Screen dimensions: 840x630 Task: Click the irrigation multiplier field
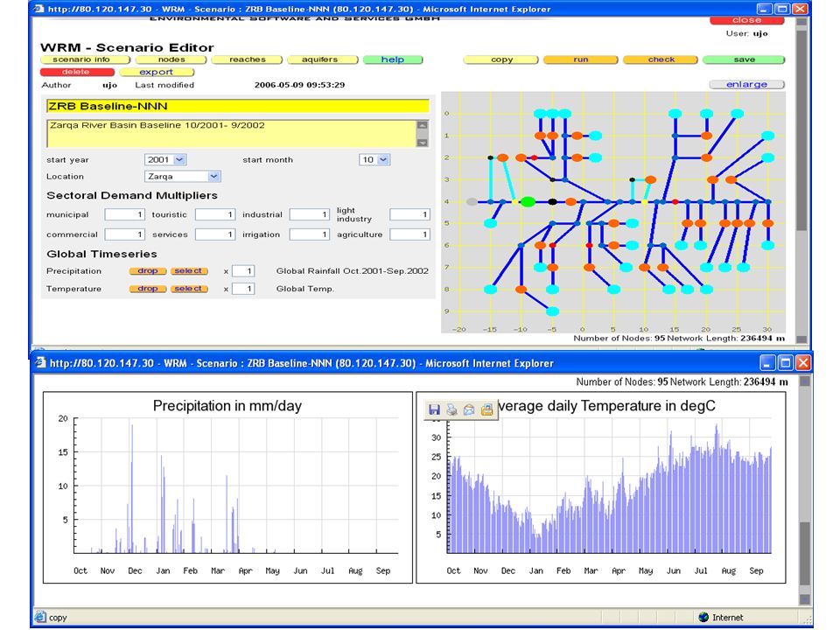point(309,234)
